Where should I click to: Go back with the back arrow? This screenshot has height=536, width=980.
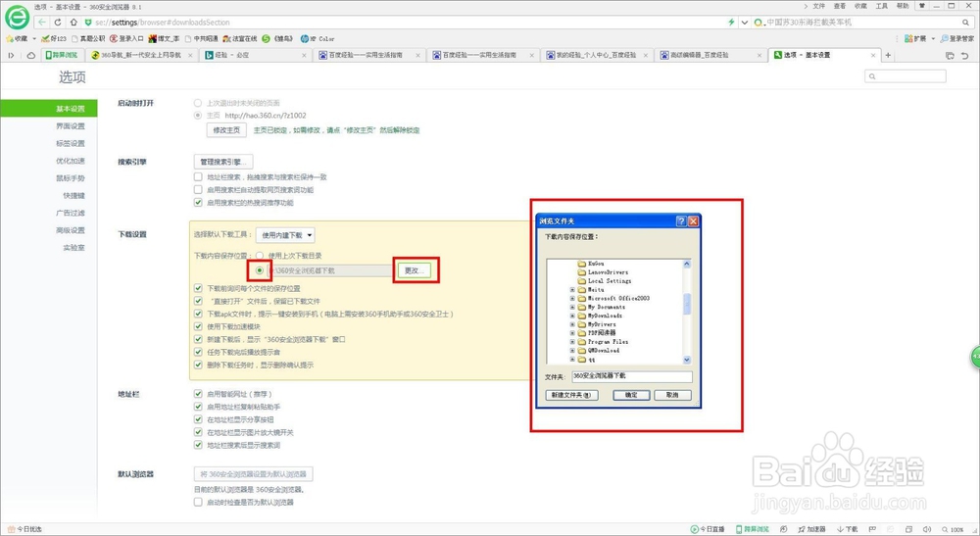42,22
